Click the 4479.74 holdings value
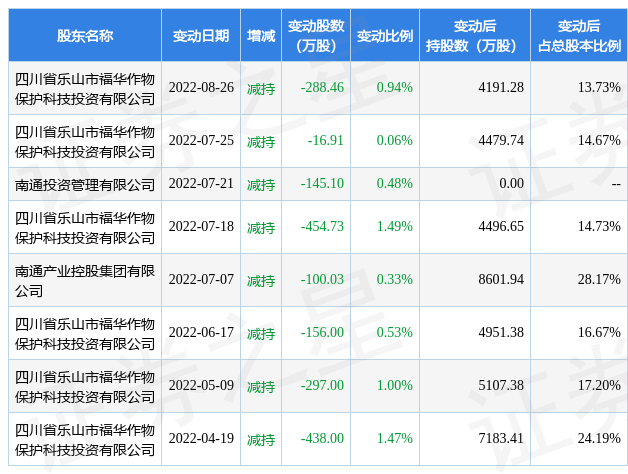Screen dimensions: 628x474 501,140
